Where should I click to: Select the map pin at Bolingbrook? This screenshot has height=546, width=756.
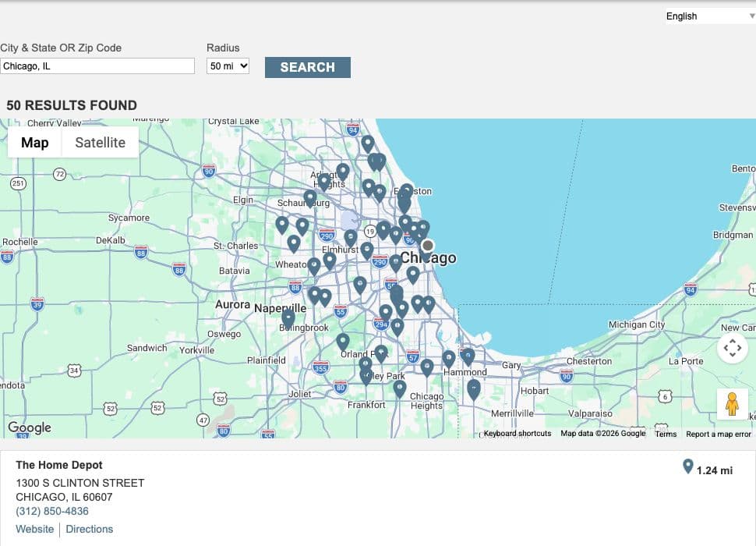pos(288,318)
